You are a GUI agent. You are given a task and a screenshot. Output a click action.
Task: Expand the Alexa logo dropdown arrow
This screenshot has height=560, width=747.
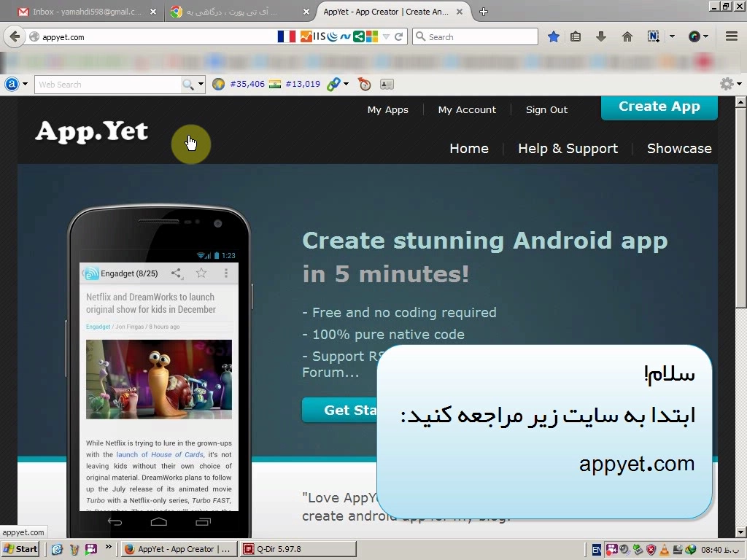(25, 85)
